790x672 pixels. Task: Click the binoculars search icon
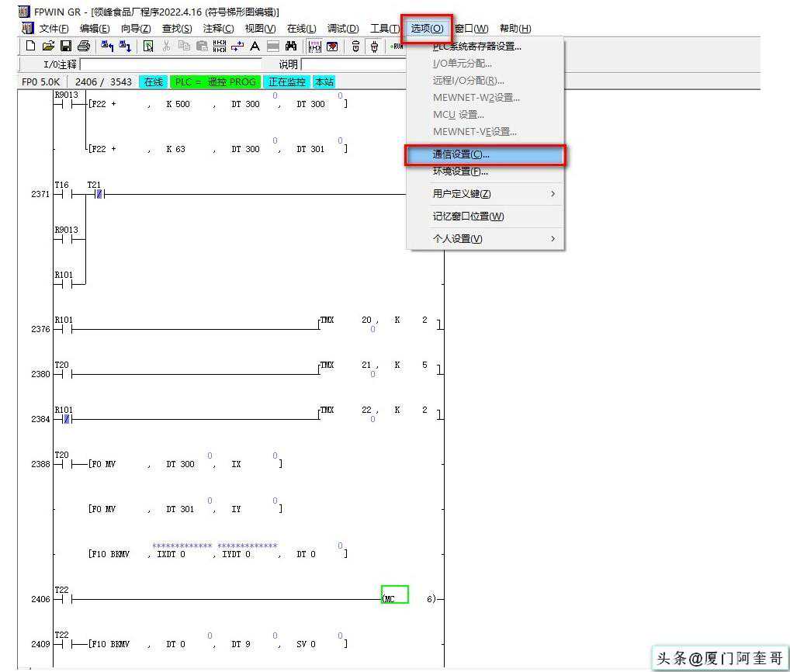pyautogui.click(x=291, y=47)
